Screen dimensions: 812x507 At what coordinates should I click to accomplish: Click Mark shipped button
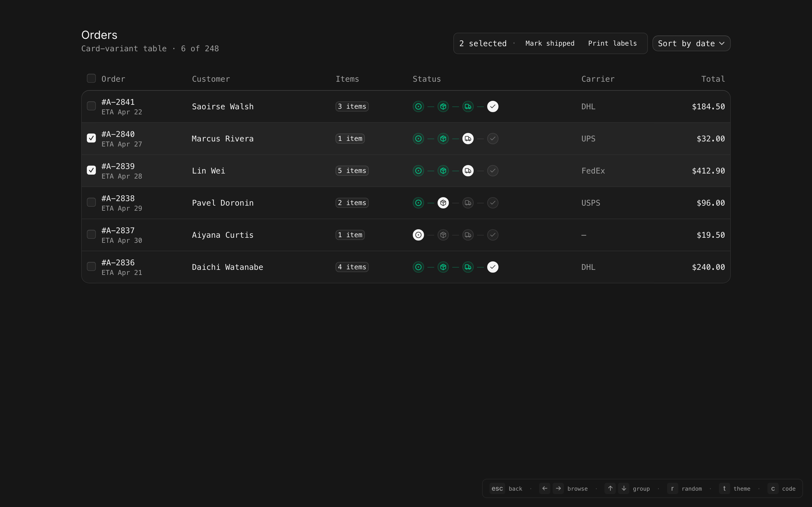pyautogui.click(x=550, y=44)
